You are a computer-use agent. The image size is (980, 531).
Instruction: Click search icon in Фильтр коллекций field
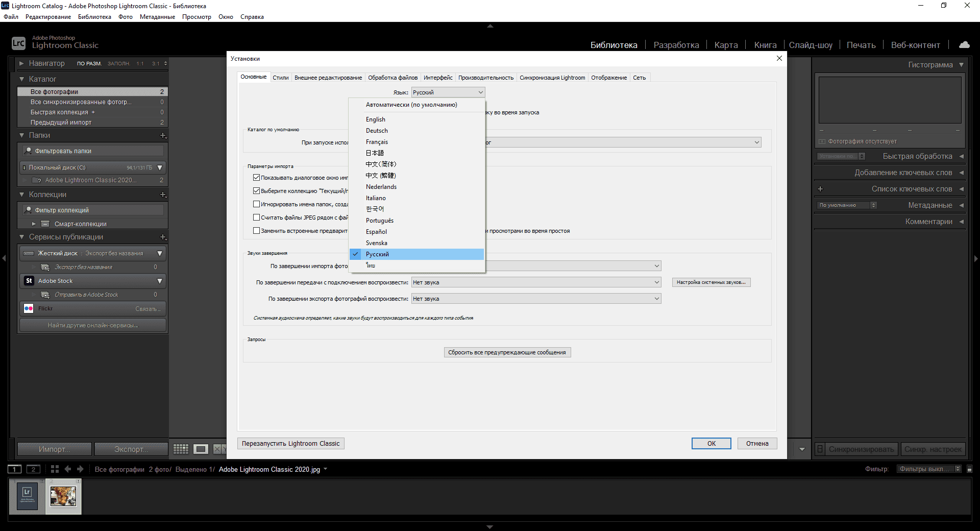click(29, 210)
